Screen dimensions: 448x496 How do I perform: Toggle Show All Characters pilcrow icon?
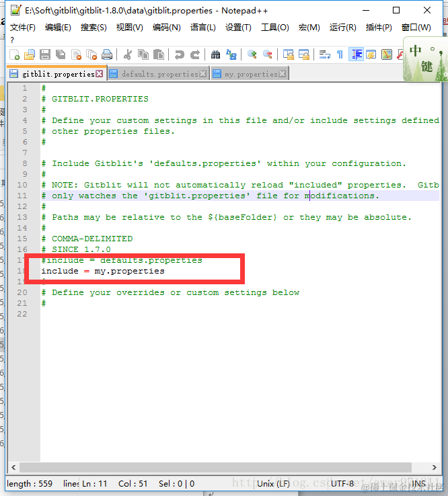(x=340, y=54)
